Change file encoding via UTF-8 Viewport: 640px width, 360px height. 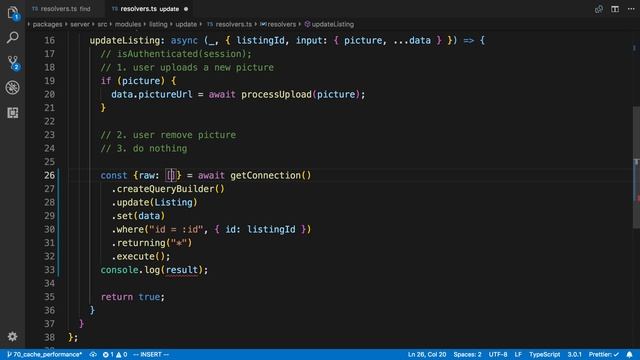coord(498,354)
